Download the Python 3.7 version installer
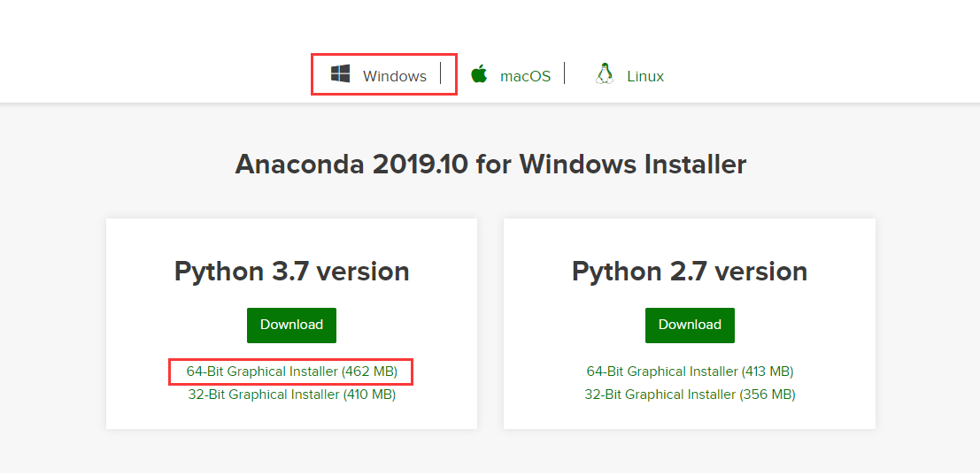Viewport: 980px width, 475px height. click(291, 325)
